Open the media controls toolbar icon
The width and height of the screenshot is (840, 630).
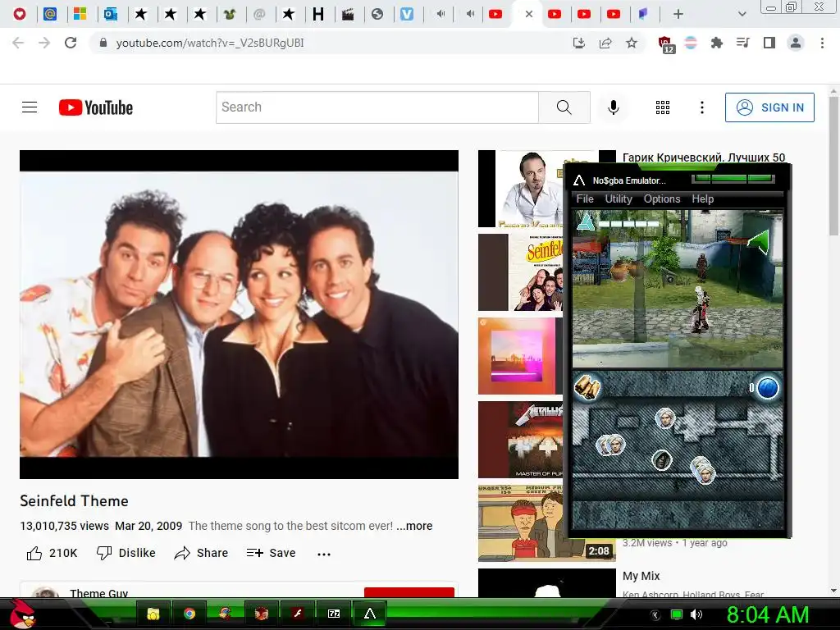point(743,43)
